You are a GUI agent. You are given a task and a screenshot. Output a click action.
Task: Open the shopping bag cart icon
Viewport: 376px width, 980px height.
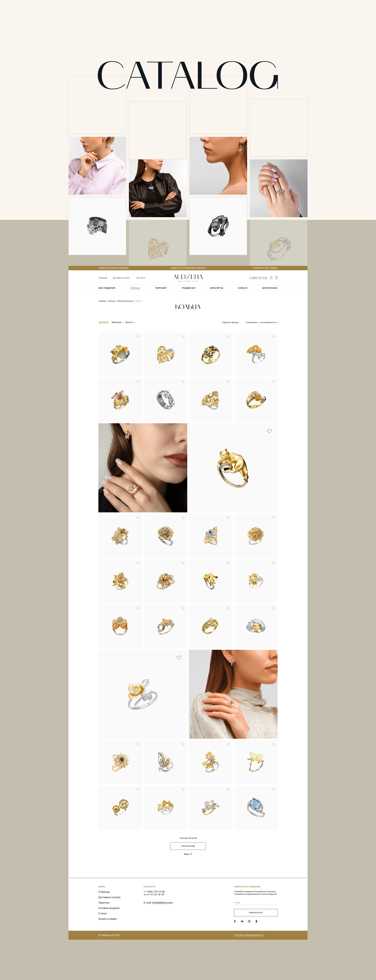(276, 278)
